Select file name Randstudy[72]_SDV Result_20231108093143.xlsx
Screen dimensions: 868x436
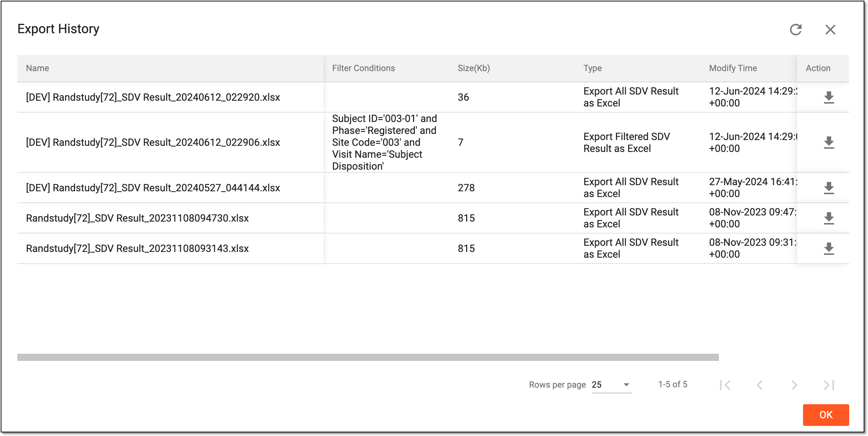click(x=138, y=249)
